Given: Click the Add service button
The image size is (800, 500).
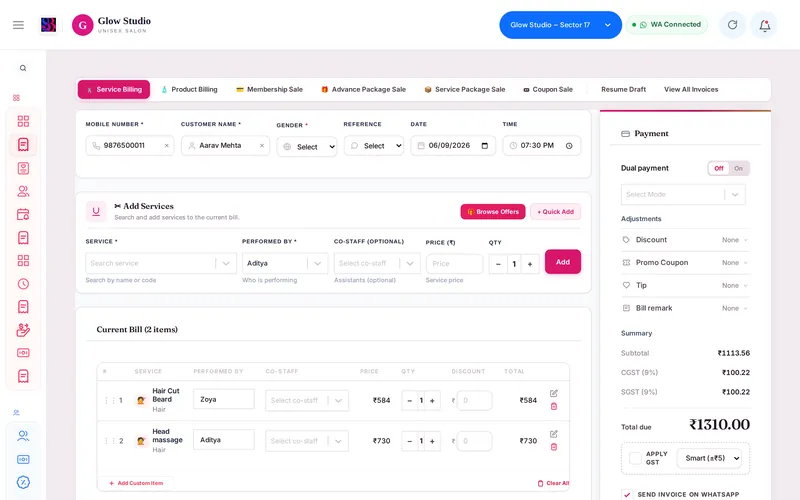Looking at the screenshot, I should (x=563, y=262).
